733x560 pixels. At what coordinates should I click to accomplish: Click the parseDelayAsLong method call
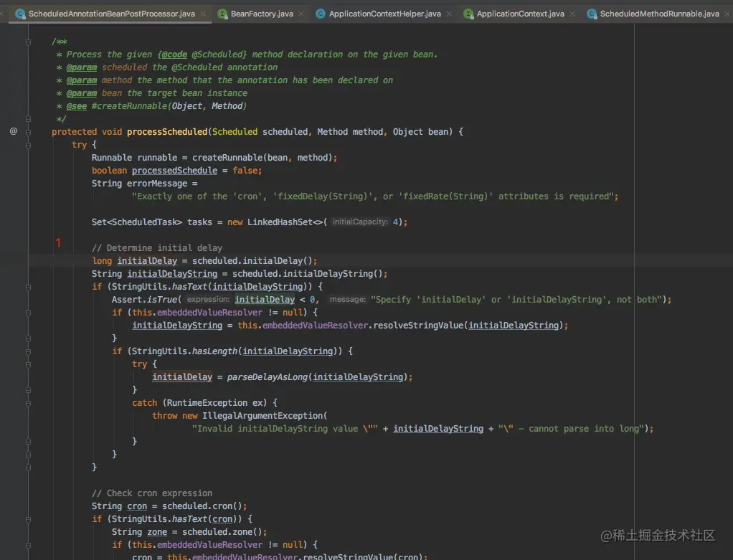coord(268,377)
